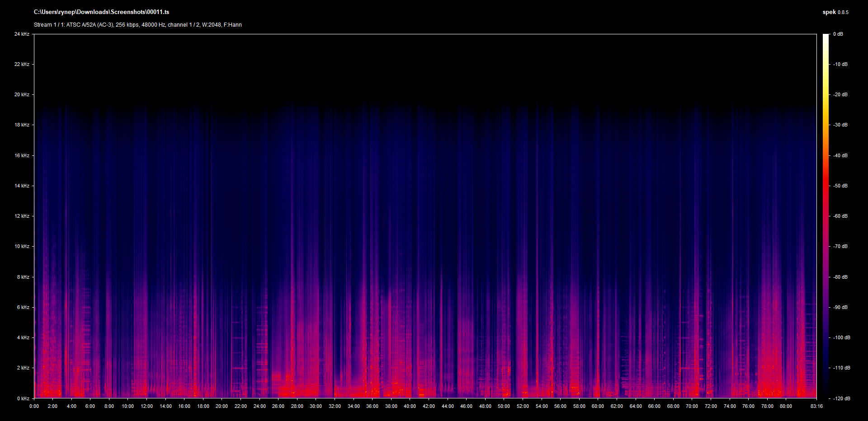Select the 4 kHz frequency axis label
Viewport: 868px width, 421px height.
click(23, 338)
